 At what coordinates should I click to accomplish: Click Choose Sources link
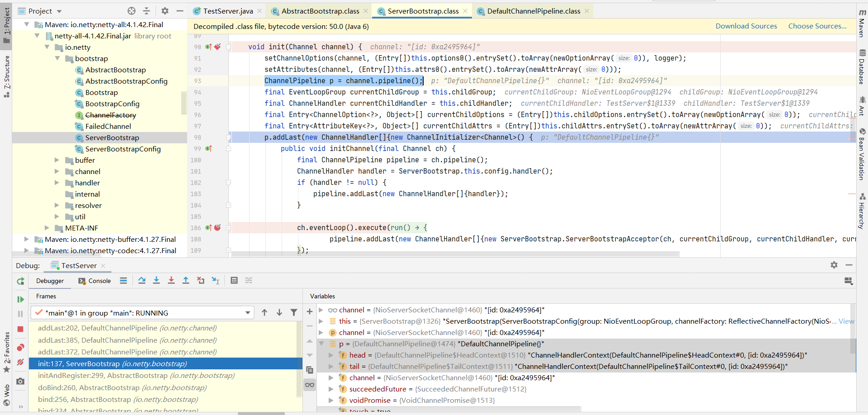[817, 26]
